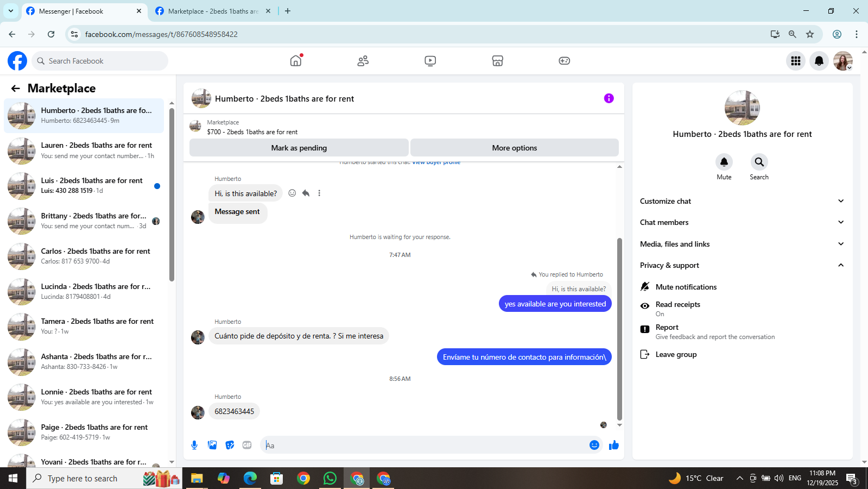Click the Search Facebook field
Viewport: 868px width, 489px height.
[100, 61]
